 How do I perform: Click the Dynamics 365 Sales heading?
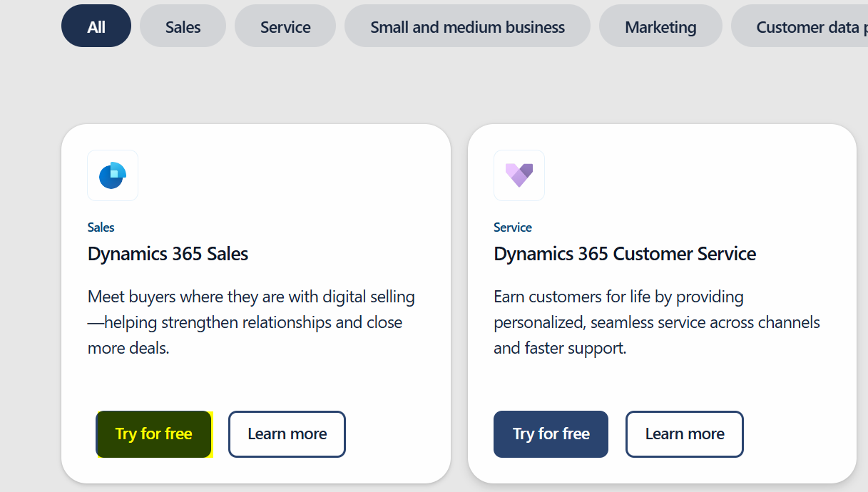168,254
